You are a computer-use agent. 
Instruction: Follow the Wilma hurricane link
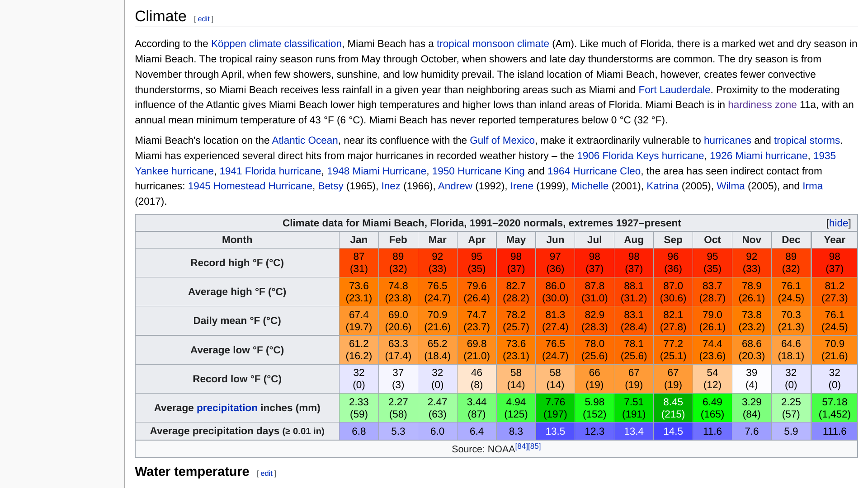click(x=731, y=186)
